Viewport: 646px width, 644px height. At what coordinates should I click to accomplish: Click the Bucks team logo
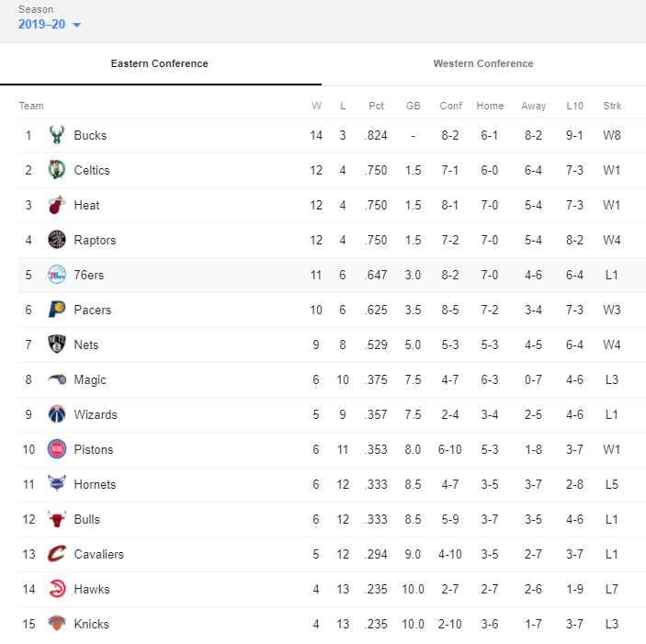57,135
